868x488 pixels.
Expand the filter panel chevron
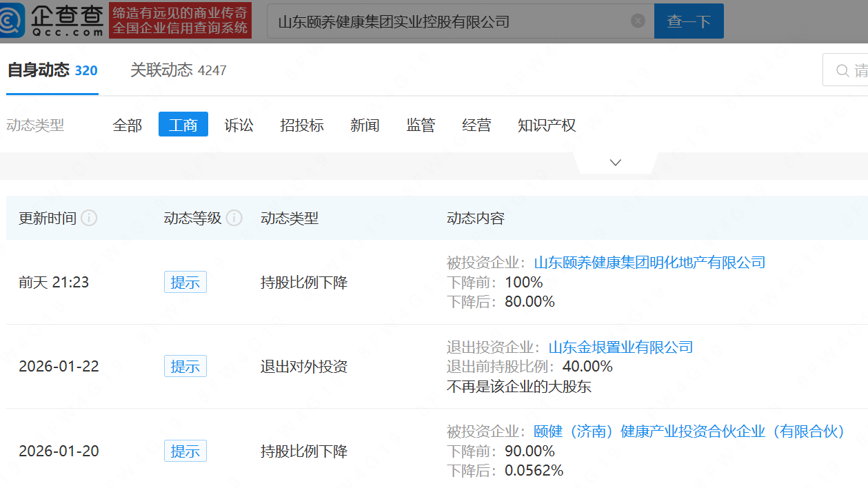pos(616,163)
